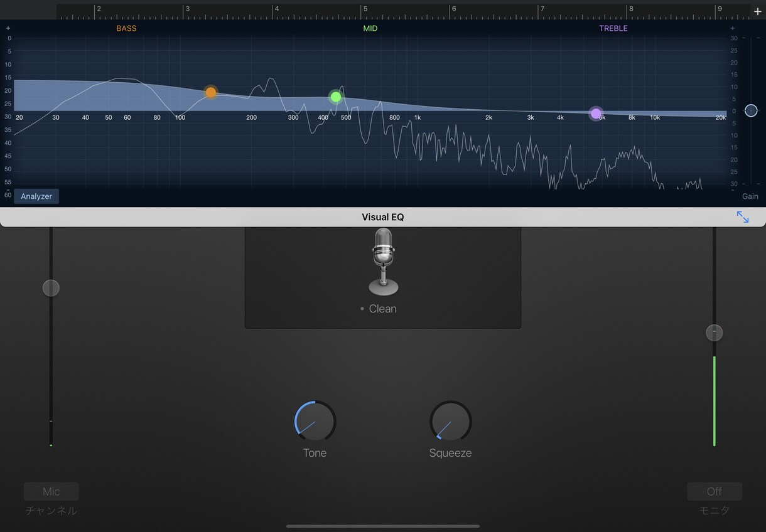The image size is (766, 532).
Task: Add a section with top-right plus icon
Action: (x=757, y=11)
